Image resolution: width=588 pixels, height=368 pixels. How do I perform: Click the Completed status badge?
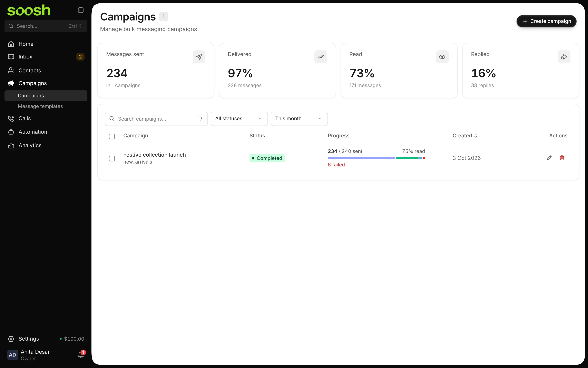pyautogui.click(x=267, y=158)
